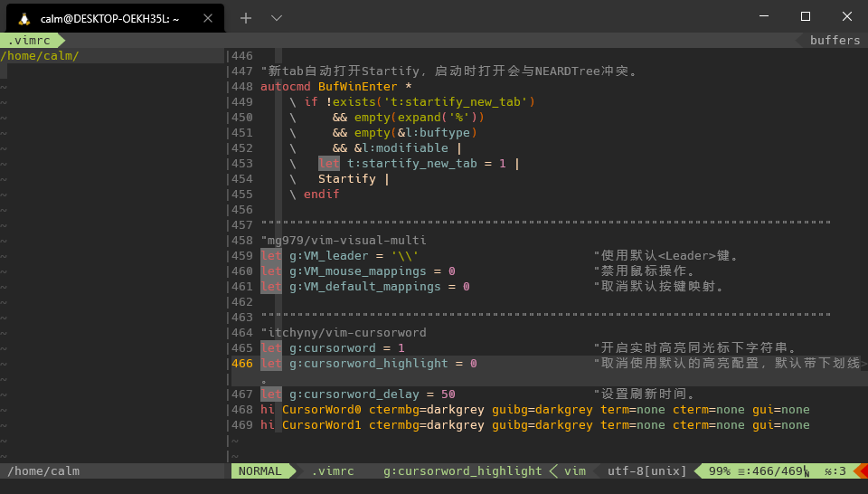Screen dimensions: 868x494
Task: Click CursorWord0 on line 468
Action: 322,410
